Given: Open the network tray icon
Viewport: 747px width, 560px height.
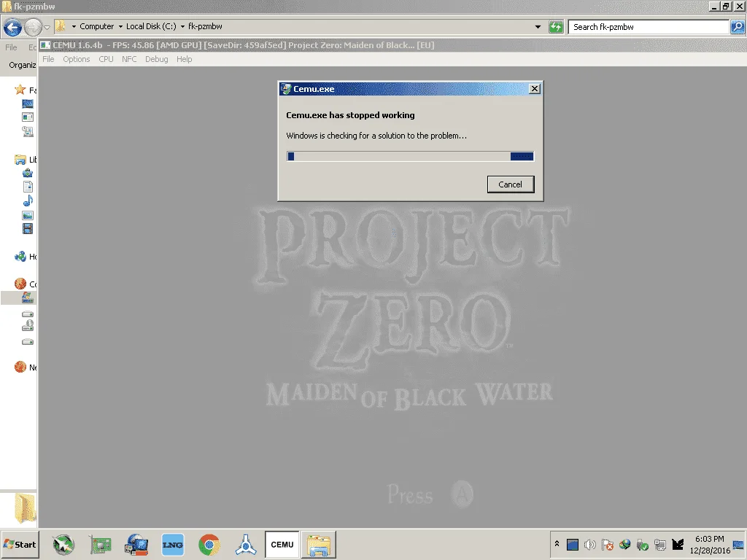Looking at the screenshot, I should [659, 544].
